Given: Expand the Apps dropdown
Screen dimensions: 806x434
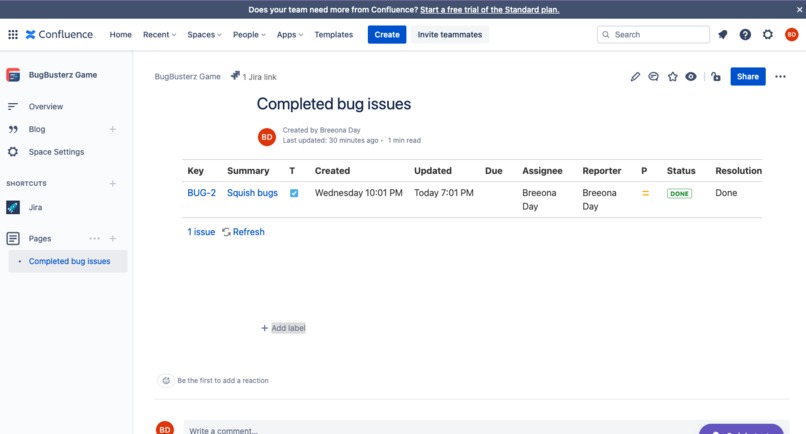Looking at the screenshot, I should tap(290, 34).
